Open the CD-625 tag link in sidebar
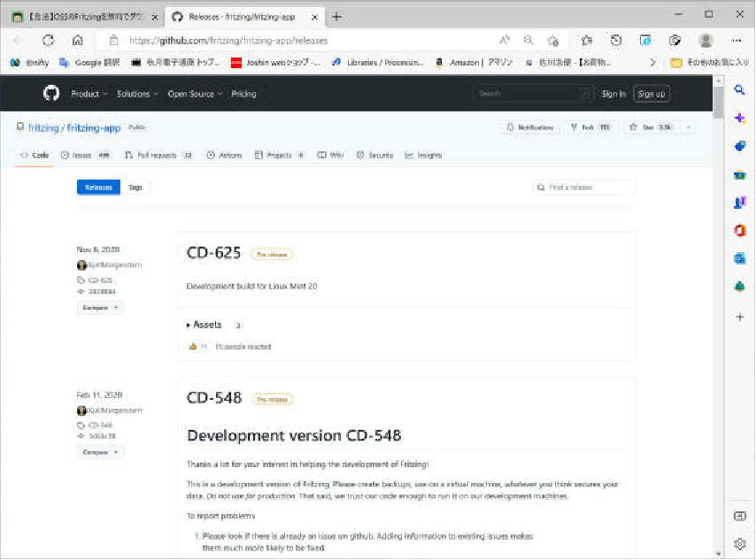Screen dimensions: 756x560 coord(100,280)
